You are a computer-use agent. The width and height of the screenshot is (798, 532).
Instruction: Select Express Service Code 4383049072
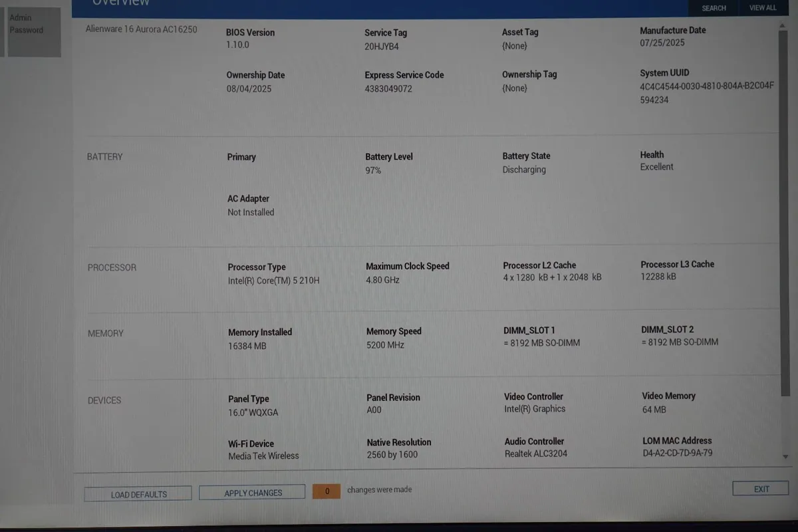pos(388,88)
